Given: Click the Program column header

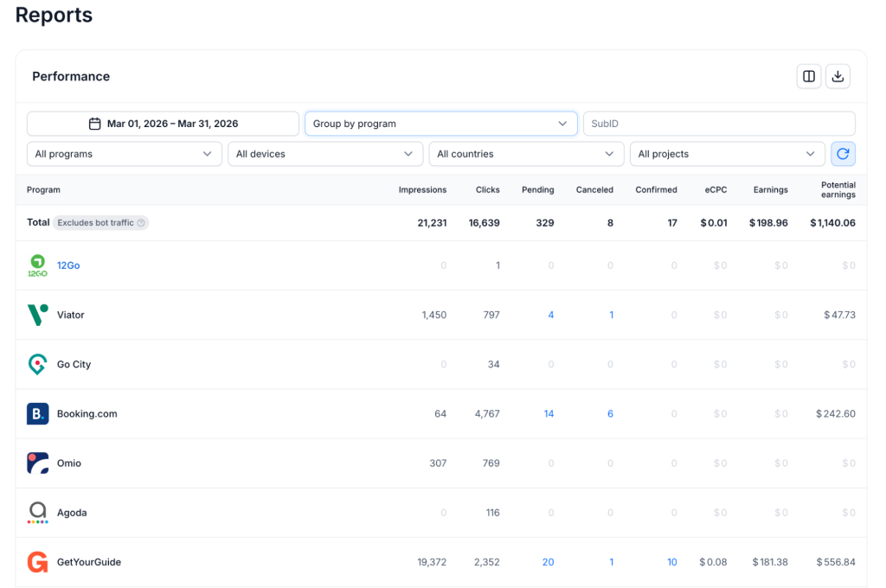Looking at the screenshot, I should (x=43, y=189).
